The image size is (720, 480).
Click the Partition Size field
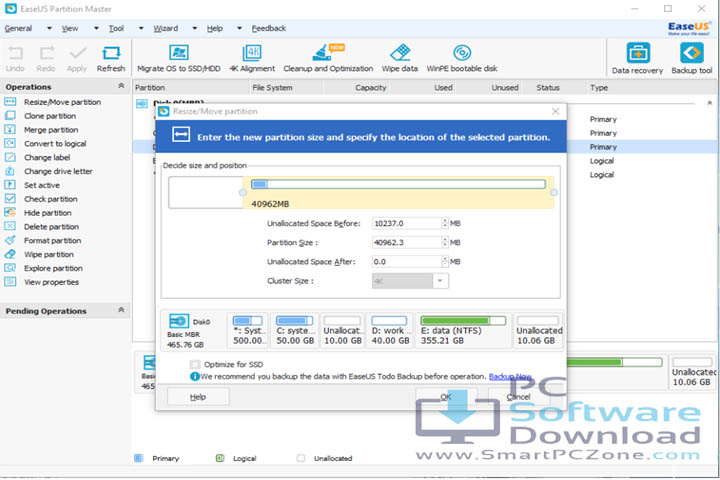coord(407,243)
